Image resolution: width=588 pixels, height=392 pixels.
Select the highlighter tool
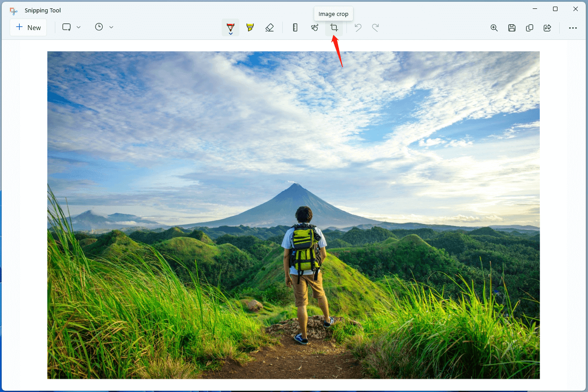[x=250, y=27]
